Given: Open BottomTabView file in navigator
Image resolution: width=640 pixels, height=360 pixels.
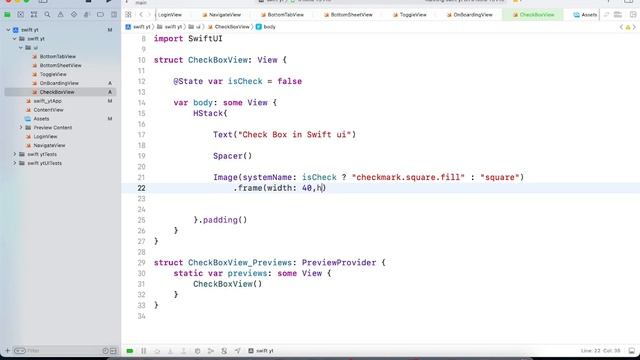Looking at the screenshot, I should 58,57.
